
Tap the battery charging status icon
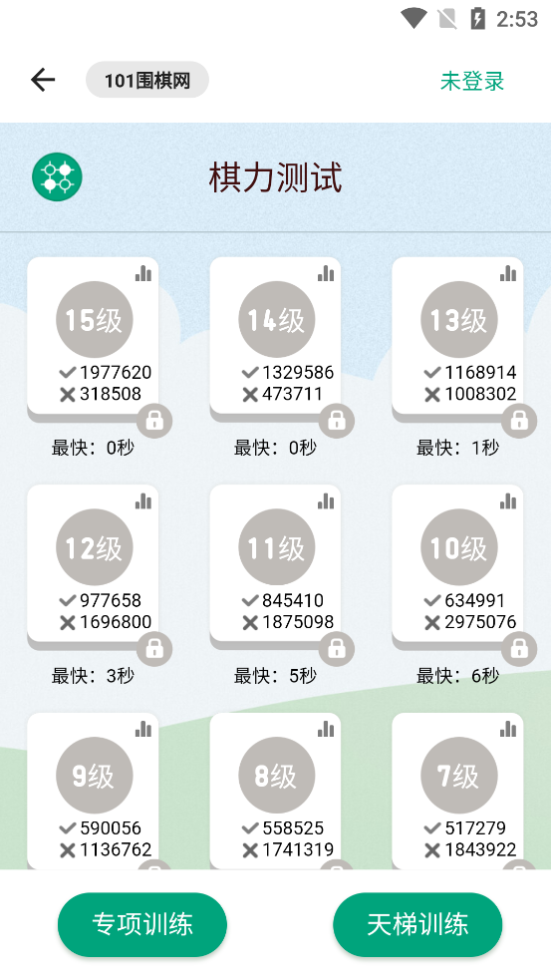[x=478, y=19]
